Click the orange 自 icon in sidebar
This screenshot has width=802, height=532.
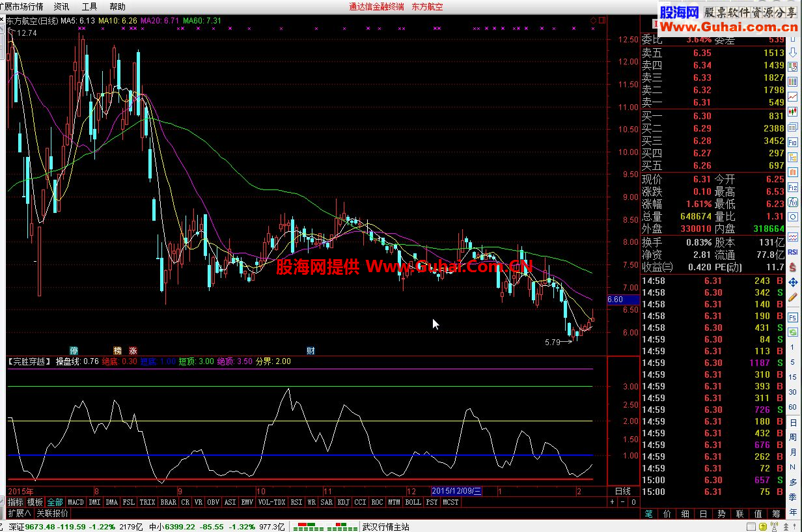click(x=793, y=171)
